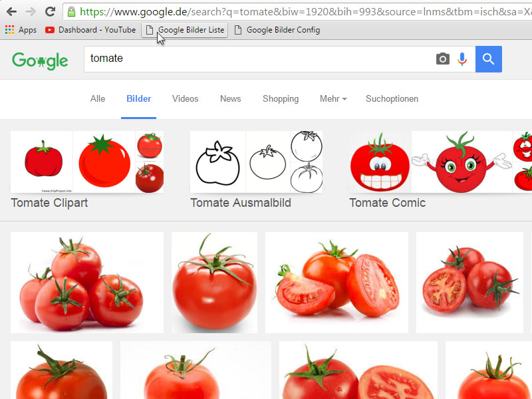Click the thin-outline coloring tomato in the middle
This screenshot has height=399, width=532.
pos(268,162)
